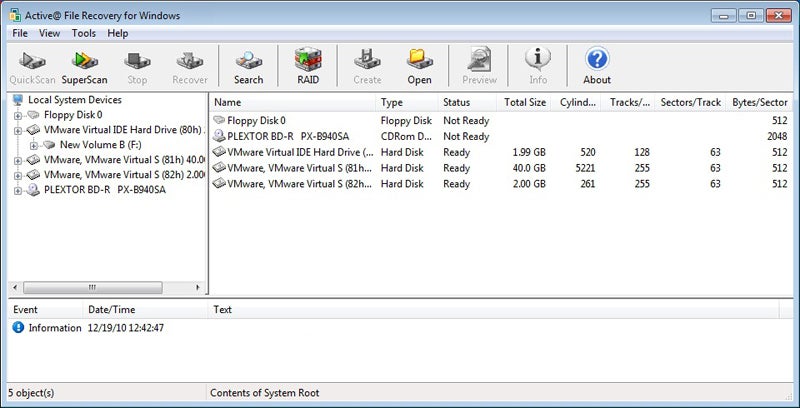The width and height of the screenshot is (800, 408).
Task: Select Floppy Disk 0 label in the tree
Action: (x=73, y=115)
